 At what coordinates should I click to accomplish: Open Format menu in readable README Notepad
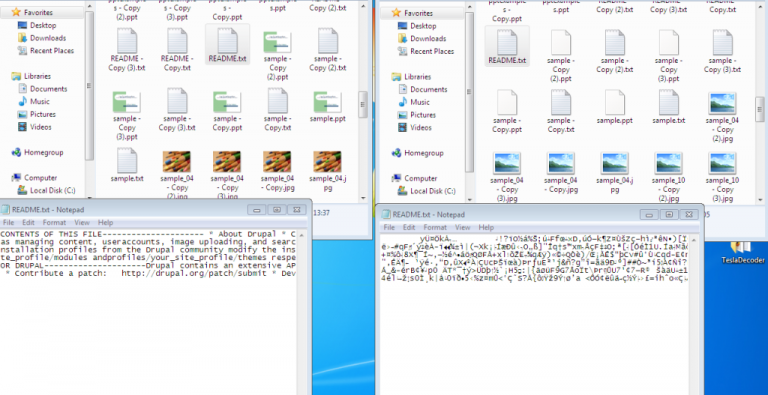click(54, 222)
